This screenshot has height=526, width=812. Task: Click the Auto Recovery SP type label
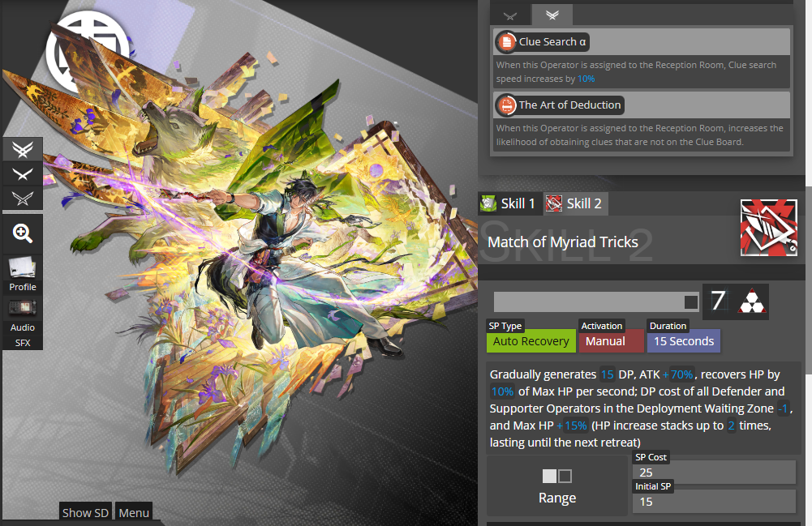click(x=531, y=341)
